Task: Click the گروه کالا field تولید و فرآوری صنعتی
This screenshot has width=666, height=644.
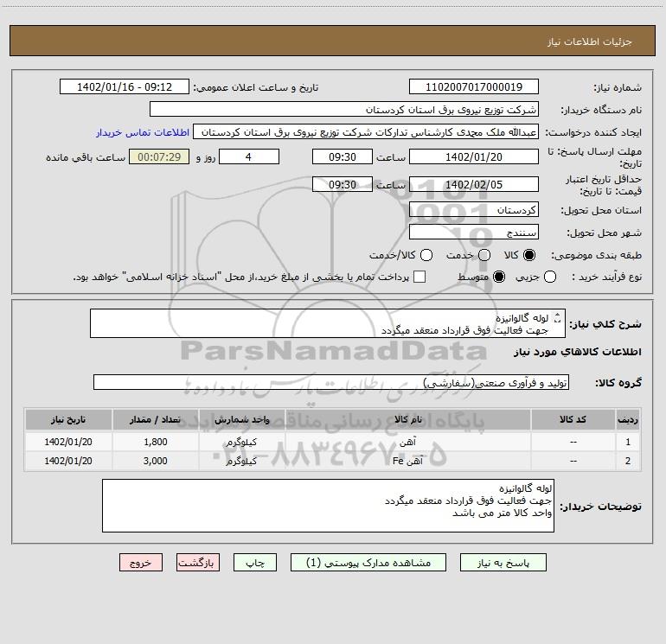Action: tap(331, 382)
